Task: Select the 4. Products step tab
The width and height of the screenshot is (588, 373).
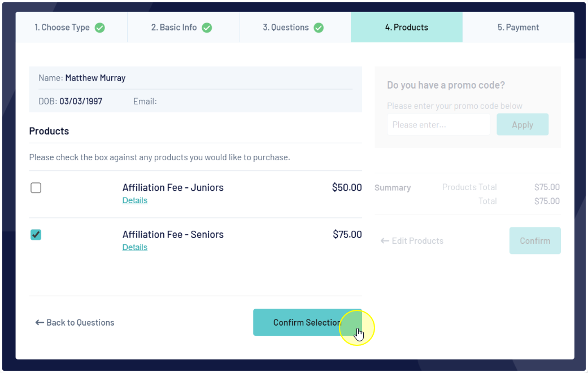Action: click(x=407, y=27)
